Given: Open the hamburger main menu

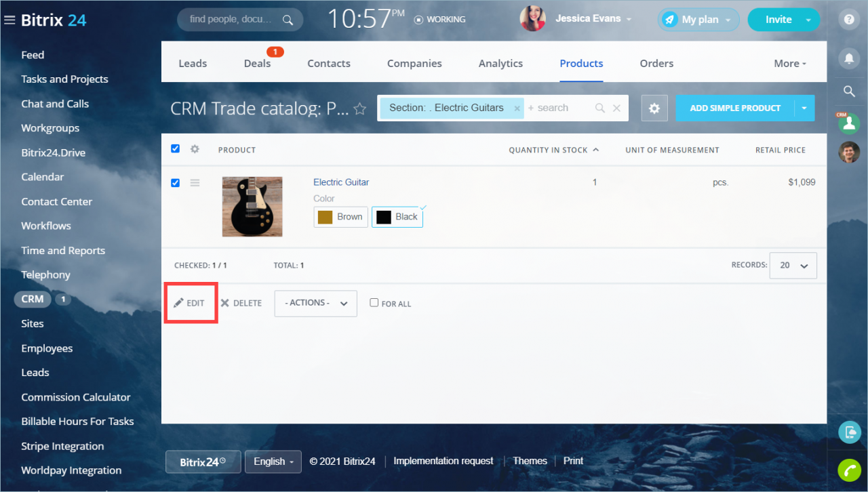Looking at the screenshot, I should 9,20.
